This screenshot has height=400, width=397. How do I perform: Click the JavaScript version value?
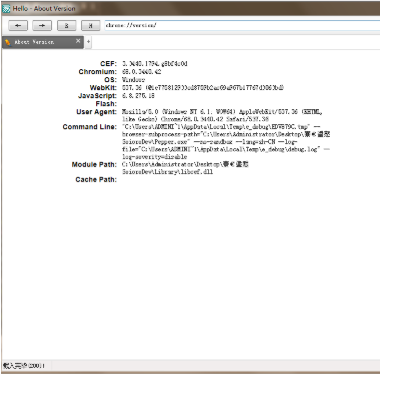(x=138, y=96)
